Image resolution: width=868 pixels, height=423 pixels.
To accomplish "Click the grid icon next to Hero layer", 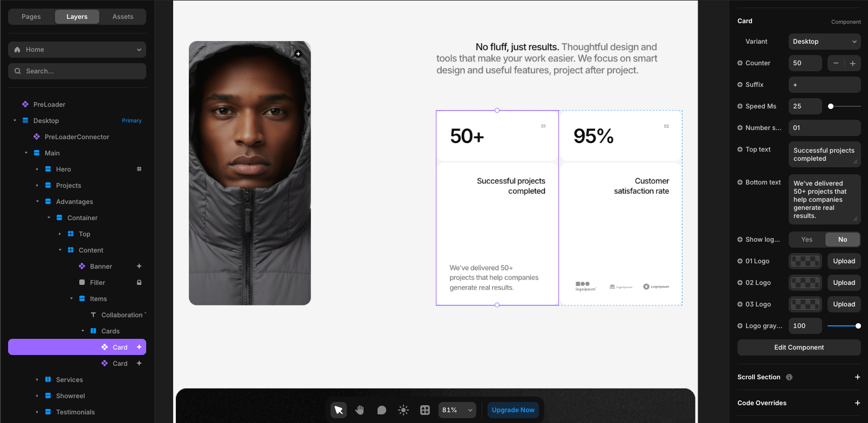I will coord(139,169).
